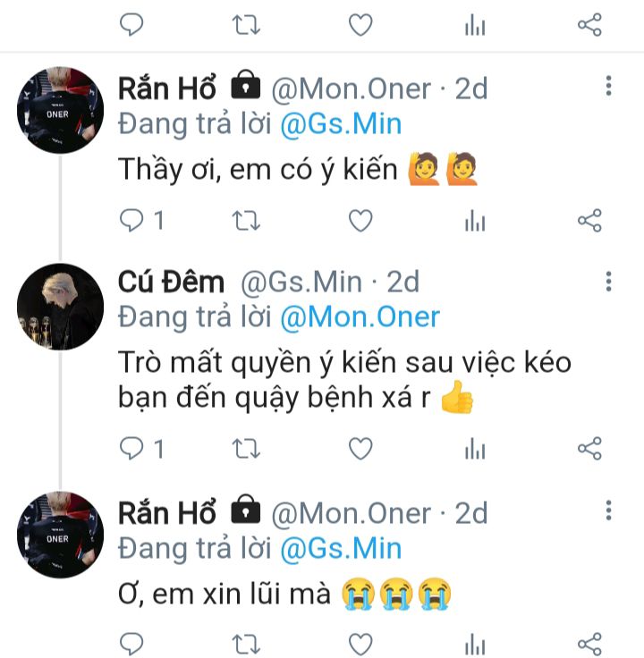Reply to Cú Đêm's "Trò mất quyền" tweet
644x658 pixels.
(x=131, y=449)
